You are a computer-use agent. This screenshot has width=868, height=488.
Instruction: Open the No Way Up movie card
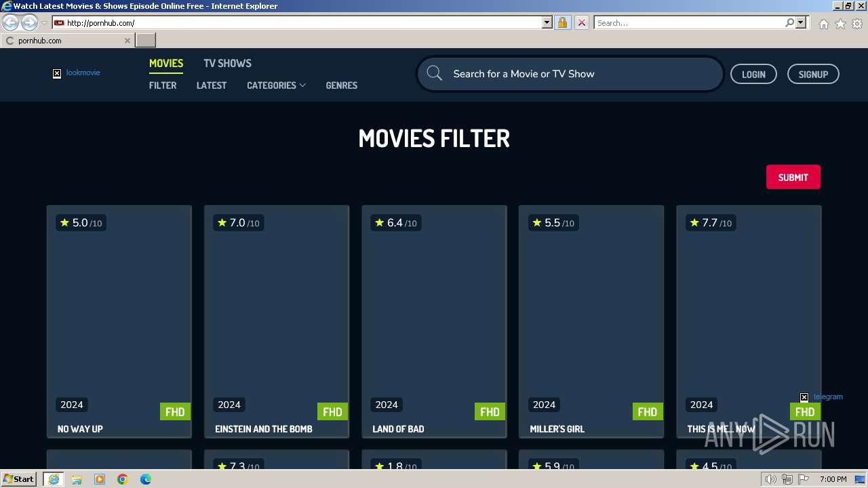pyautogui.click(x=119, y=321)
